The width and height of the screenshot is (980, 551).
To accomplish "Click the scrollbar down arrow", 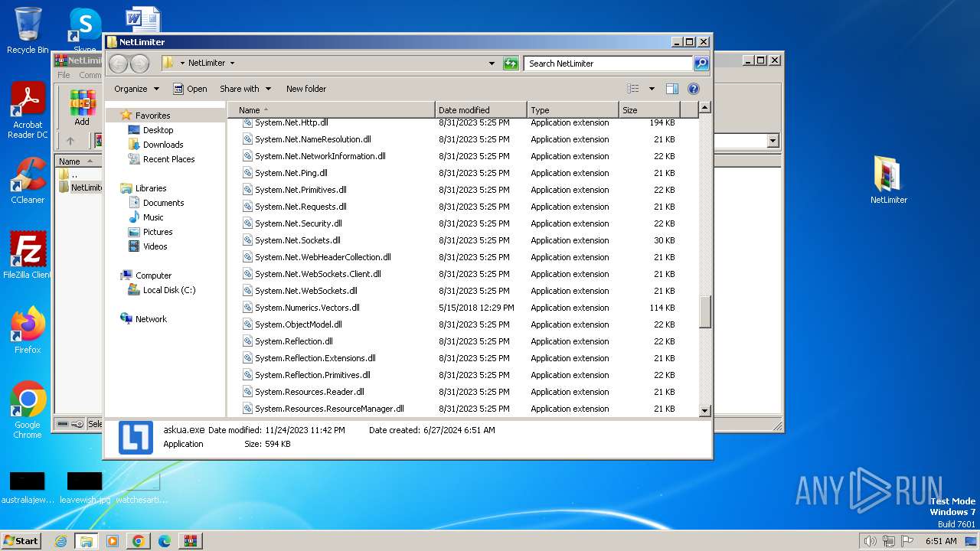I will (x=705, y=411).
